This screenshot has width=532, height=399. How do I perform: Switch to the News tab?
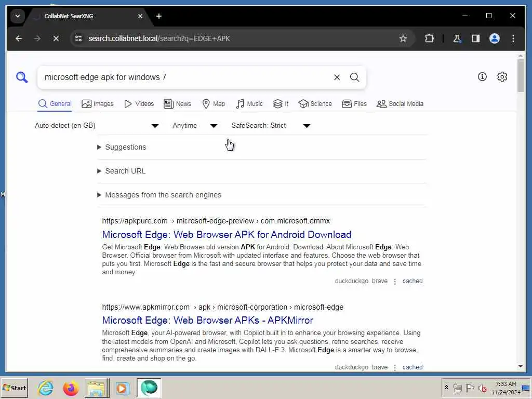[178, 104]
